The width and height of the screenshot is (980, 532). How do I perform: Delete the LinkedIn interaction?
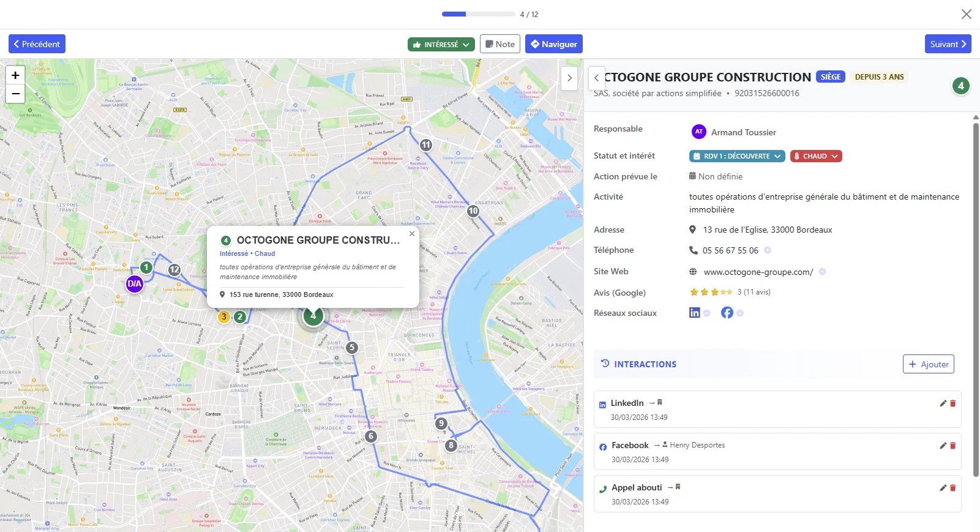pyautogui.click(x=953, y=403)
